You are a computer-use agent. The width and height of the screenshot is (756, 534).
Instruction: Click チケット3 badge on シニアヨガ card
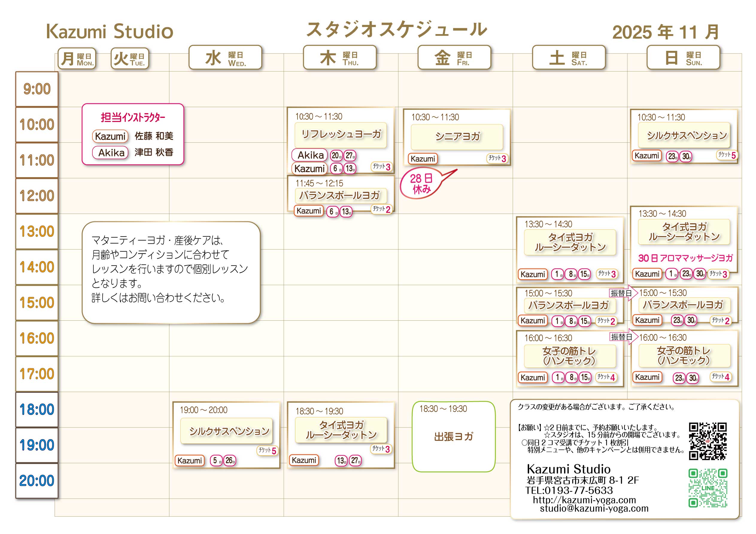pyautogui.click(x=497, y=158)
